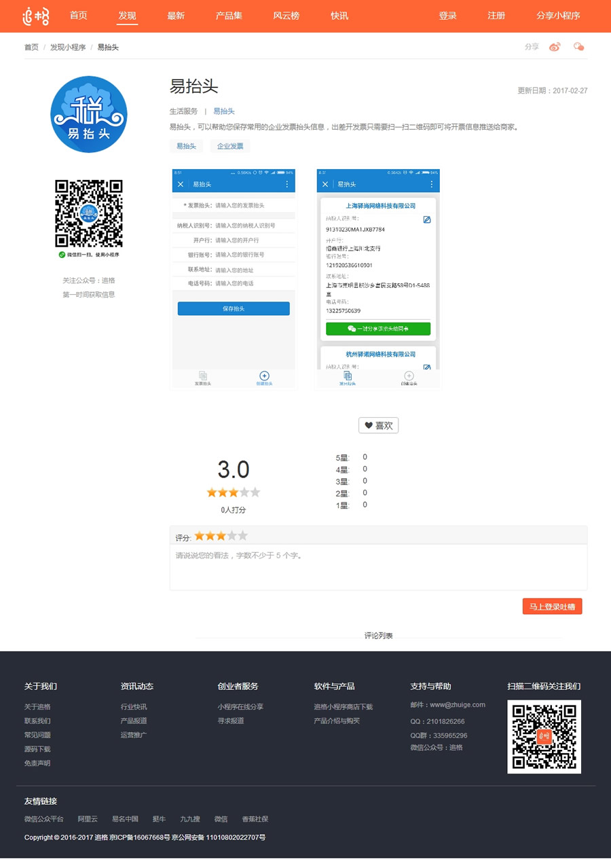Click the 易抬头 app logo
The image size is (611, 868).
(x=89, y=114)
